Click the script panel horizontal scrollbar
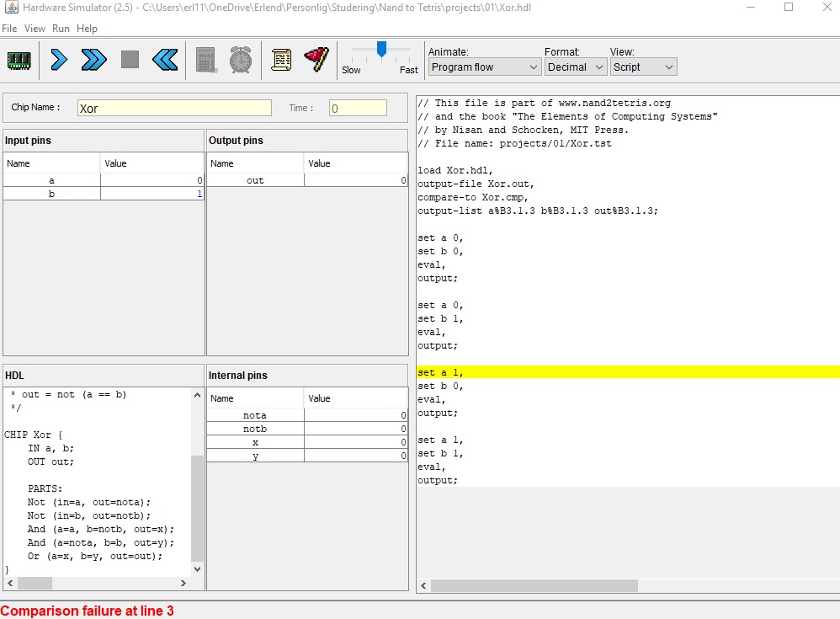Image resolution: width=840 pixels, height=619 pixels. point(534,585)
